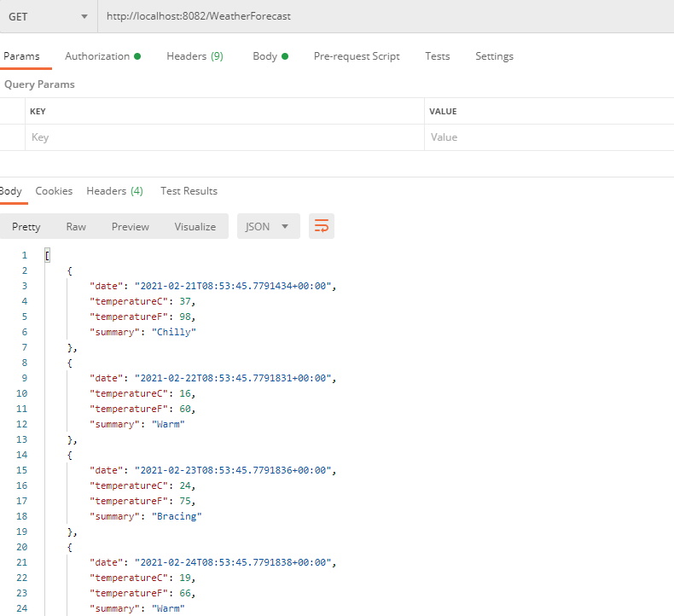Open the response Headers (4) tab
This screenshot has width=674, height=616.
[x=114, y=191]
